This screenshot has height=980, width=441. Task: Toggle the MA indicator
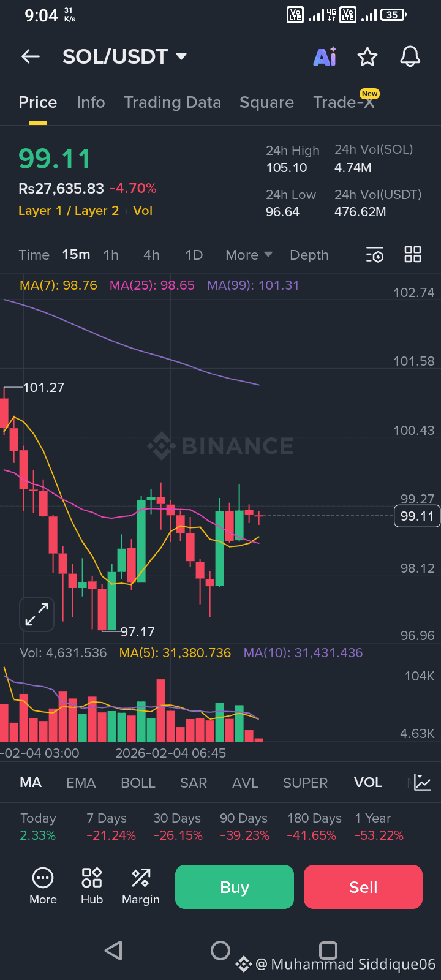pyautogui.click(x=31, y=783)
